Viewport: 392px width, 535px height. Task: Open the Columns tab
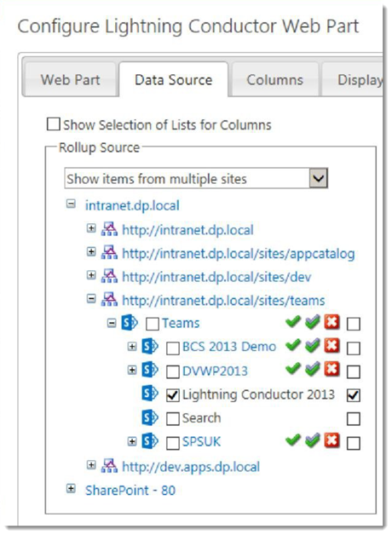(275, 79)
